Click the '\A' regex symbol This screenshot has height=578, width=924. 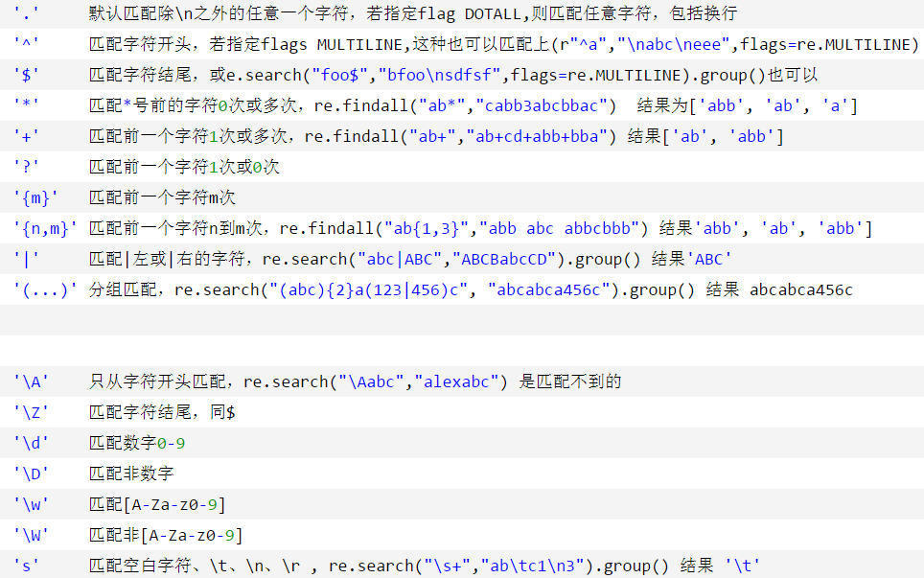click(x=31, y=381)
